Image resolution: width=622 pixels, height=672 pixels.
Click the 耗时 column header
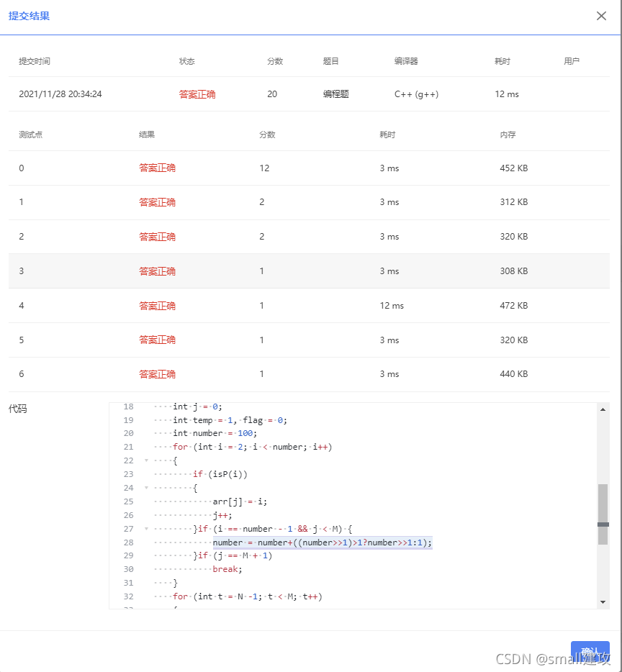click(502, 61)
